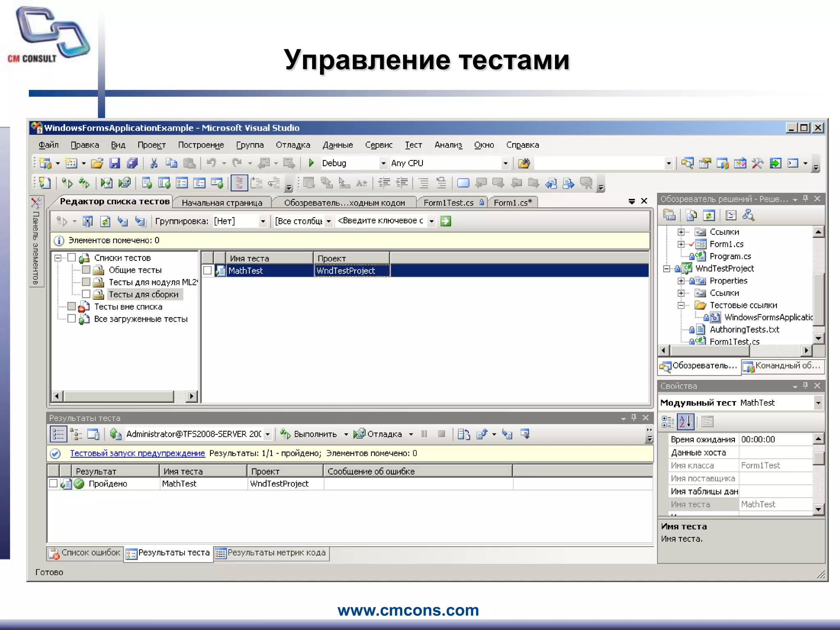
Task: Click the Properties icon in Solution Explorer toolbar
Action: 669,215
